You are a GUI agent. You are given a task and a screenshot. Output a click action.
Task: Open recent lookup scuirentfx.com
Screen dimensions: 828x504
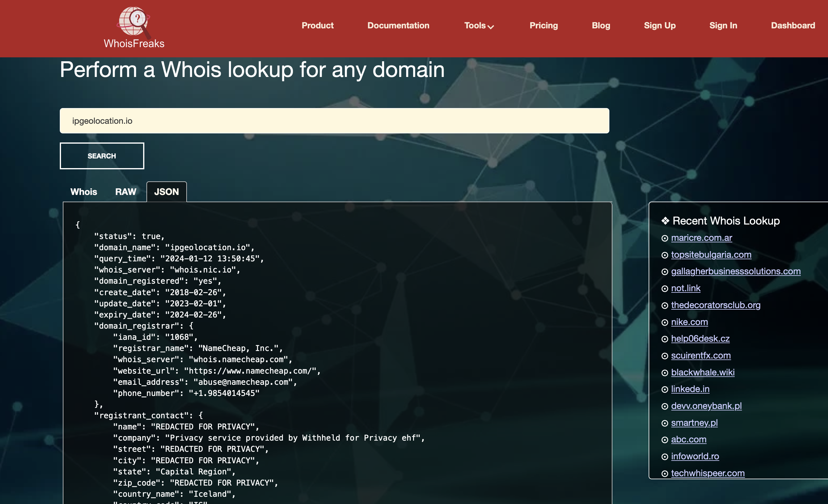point(701,355)
